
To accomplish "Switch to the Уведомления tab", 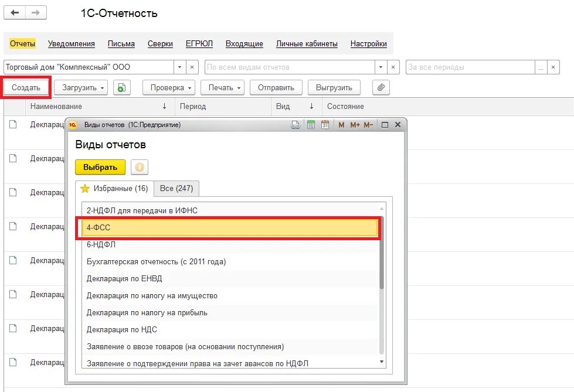I will 72,43.
